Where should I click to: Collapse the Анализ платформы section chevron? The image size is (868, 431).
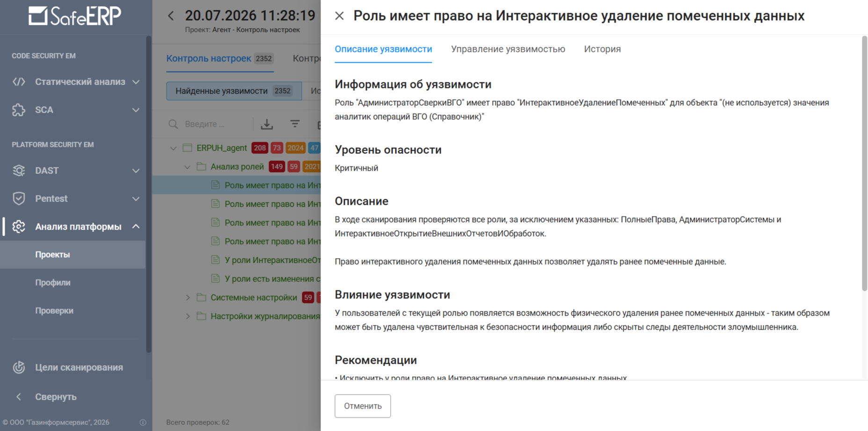pos(136,227)
